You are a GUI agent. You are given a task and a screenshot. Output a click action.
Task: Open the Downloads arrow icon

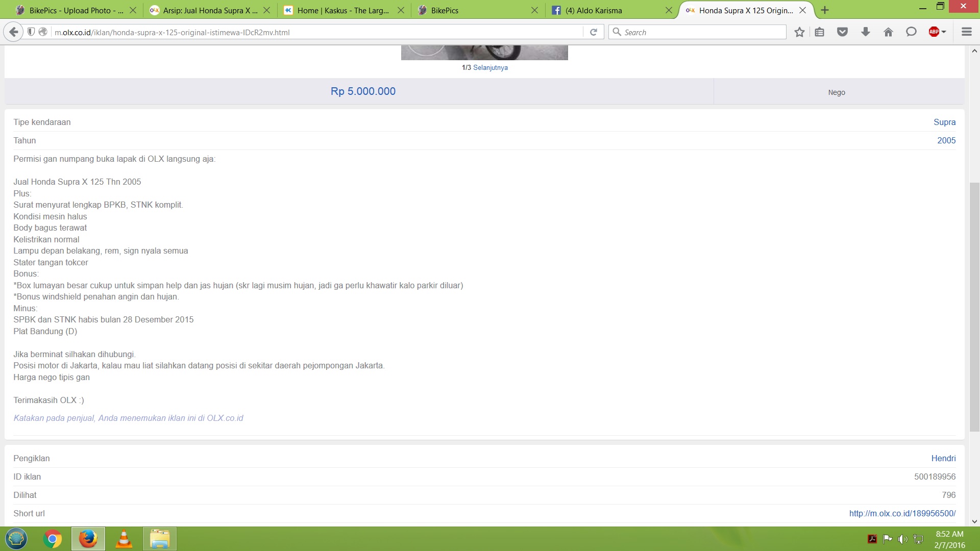click(866, 32)
